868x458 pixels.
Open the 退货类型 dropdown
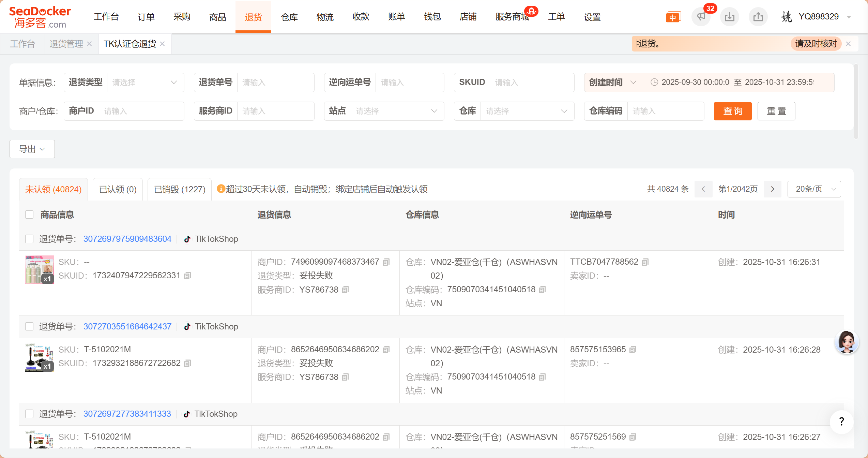145,82
